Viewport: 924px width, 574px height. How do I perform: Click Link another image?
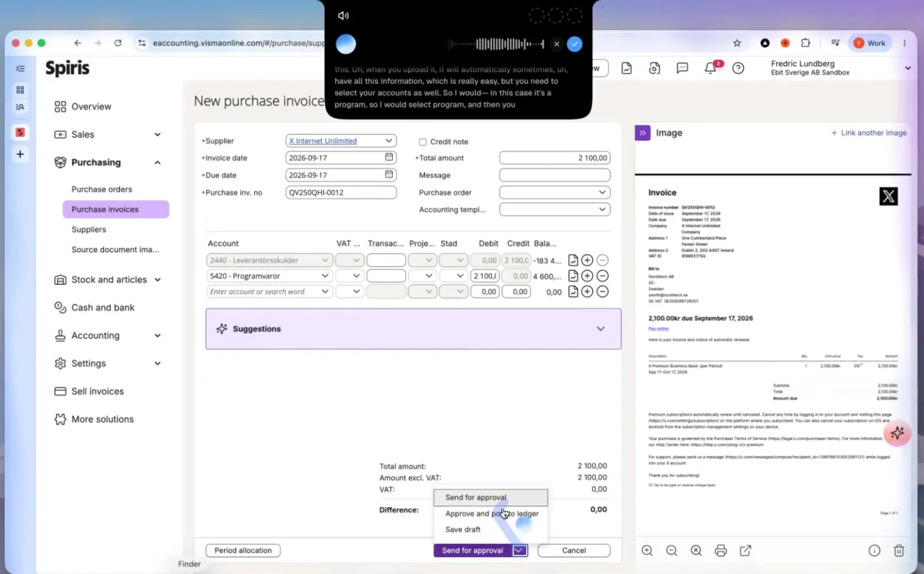click(x=869, y=133)
